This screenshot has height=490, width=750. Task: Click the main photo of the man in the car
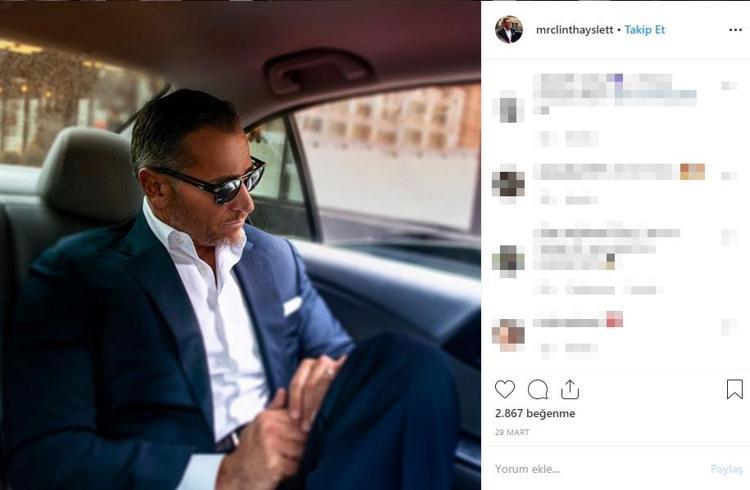[x=240, y=245]
